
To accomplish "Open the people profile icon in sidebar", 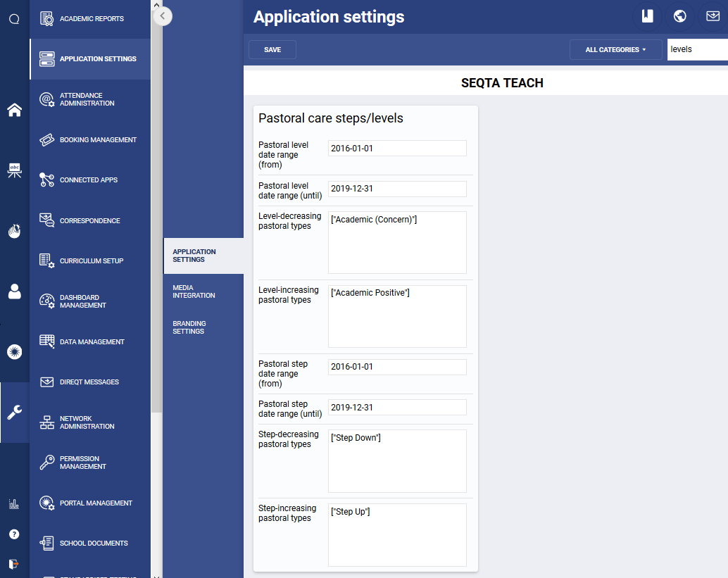I will click(x=14, y=291).
